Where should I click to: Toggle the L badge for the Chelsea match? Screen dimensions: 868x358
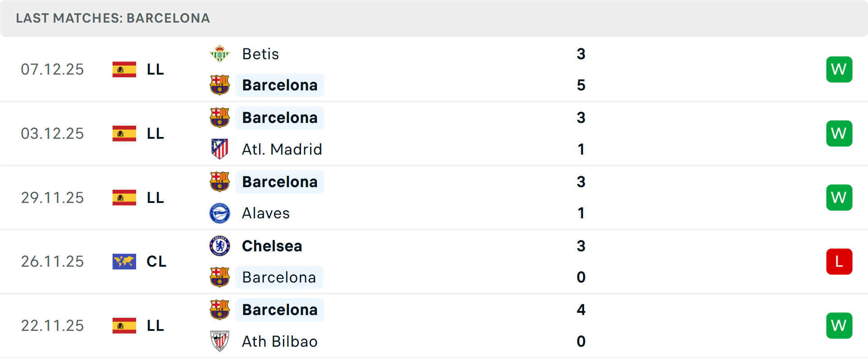[x=839, y=261]
